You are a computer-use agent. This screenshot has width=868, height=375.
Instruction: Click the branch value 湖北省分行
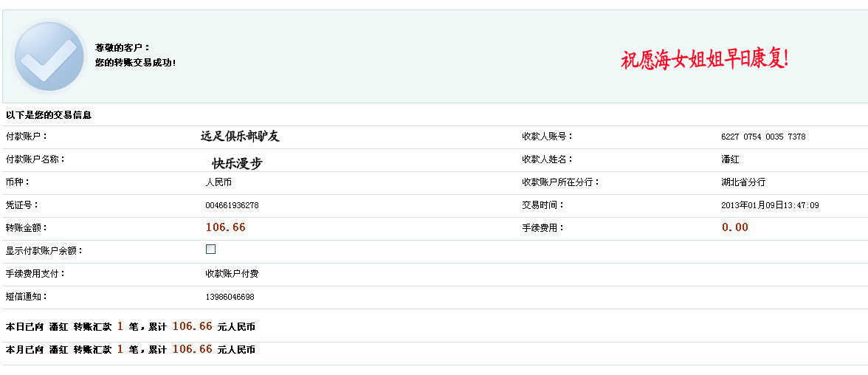coord(743,182)
